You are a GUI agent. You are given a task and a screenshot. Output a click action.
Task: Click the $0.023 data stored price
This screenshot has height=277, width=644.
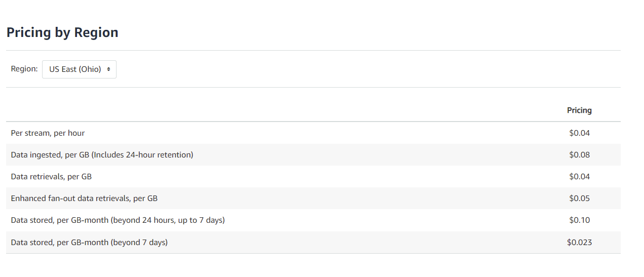pyautogui.click(x=579, y=243)
